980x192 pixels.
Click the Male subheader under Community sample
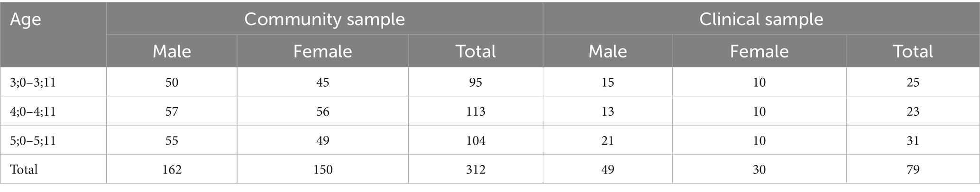pos(172,51)
